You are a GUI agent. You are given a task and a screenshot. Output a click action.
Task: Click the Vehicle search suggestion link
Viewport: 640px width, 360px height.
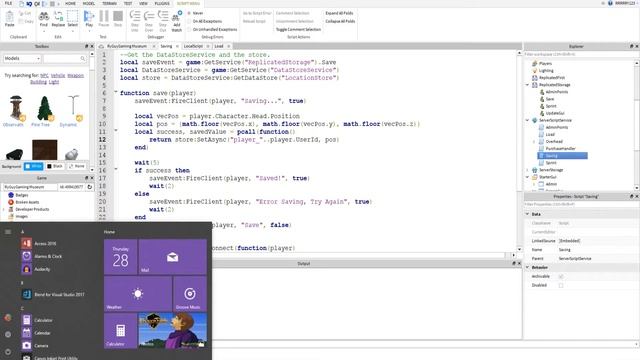58,76
